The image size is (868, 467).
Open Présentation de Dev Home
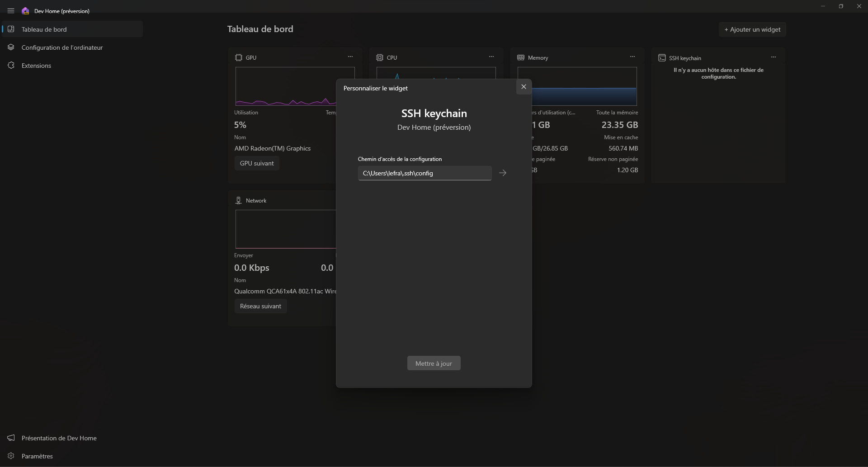(59, 438)
